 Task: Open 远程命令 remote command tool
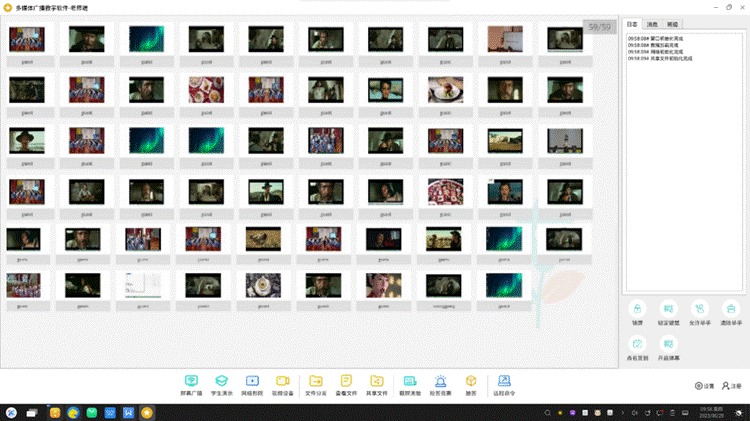pos(504,384)
